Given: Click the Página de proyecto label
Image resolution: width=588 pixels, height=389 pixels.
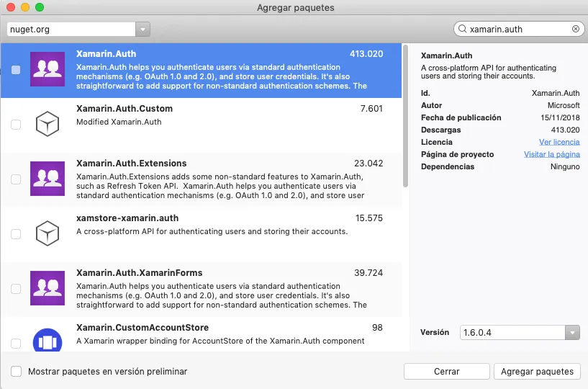Looking at the screenshot, I should click(x=457, y=154).
